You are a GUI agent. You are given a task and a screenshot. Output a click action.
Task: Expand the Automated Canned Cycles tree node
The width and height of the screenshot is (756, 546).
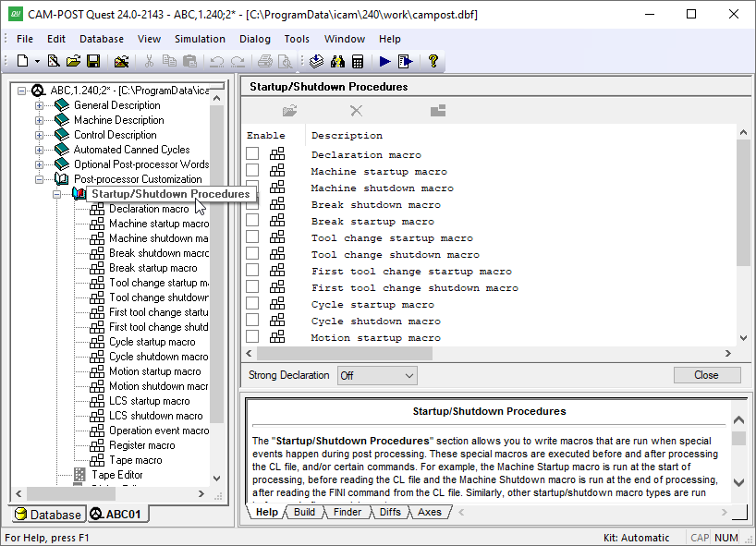click(40, 150)
